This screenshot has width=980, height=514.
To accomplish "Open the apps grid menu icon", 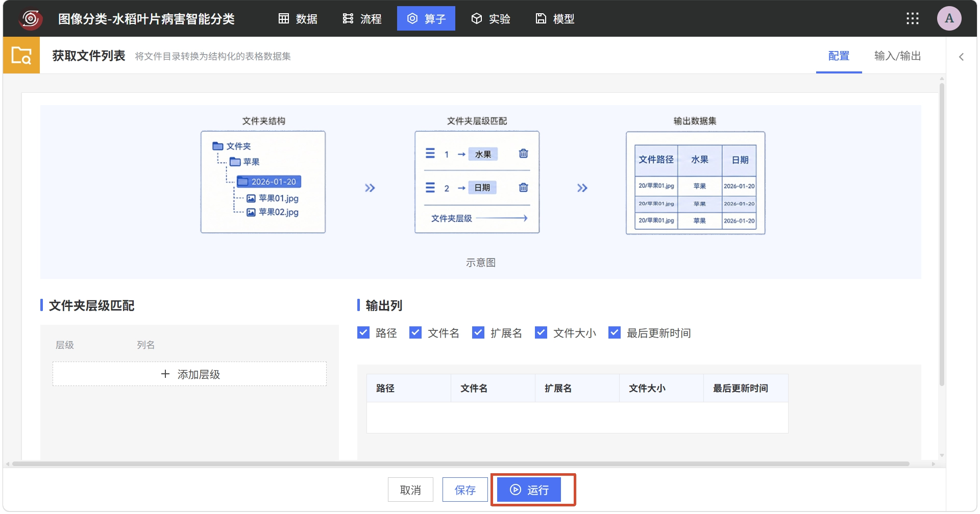I will (912, 19).
